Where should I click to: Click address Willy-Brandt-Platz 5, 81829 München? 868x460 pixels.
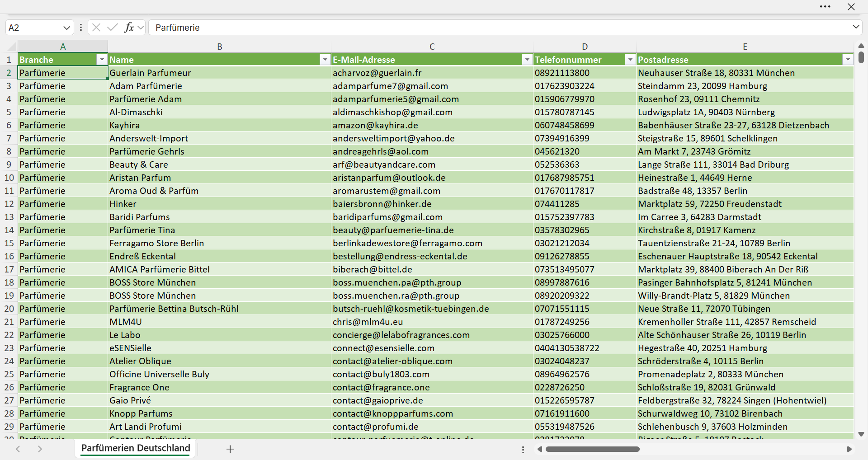[x=745, y=296]
